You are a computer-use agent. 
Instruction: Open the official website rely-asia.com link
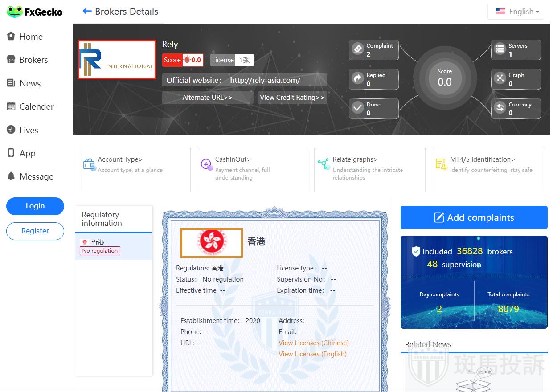pos(265,80)
